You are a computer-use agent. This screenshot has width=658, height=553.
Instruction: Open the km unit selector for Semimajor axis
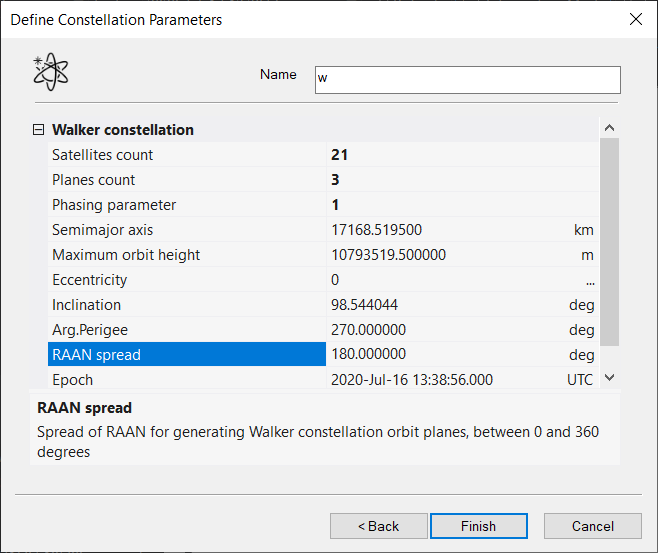[583, 230]
